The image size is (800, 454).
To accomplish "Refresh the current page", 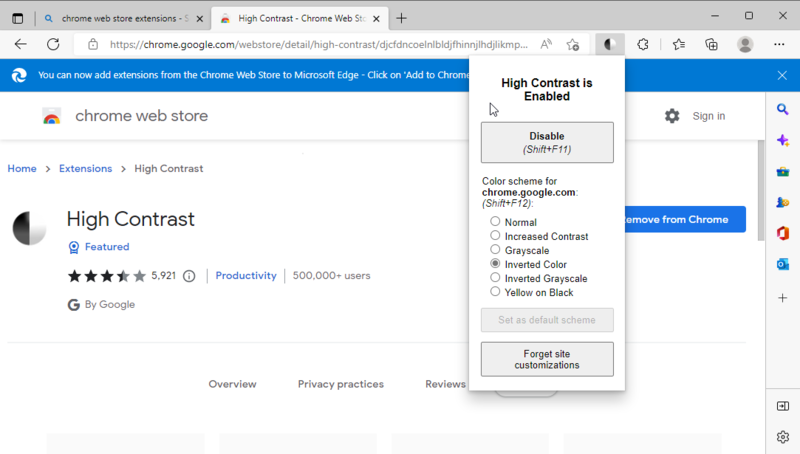I will 53,44.
